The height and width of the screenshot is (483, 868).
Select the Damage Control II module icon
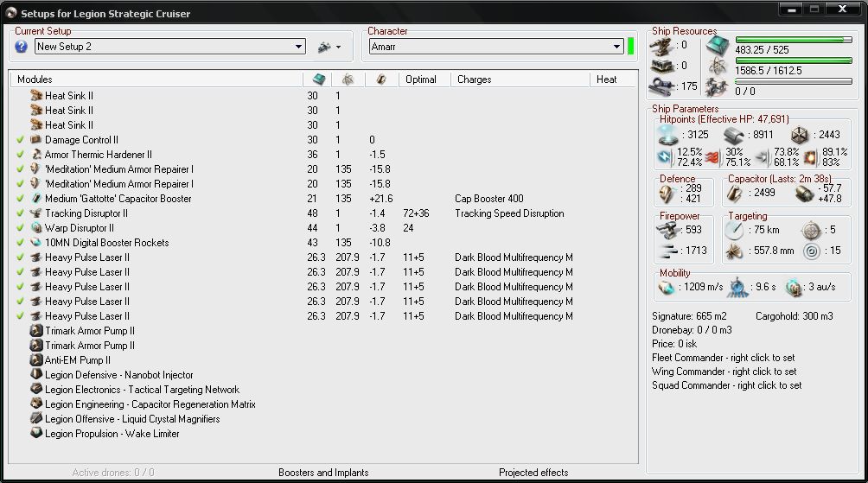pyautogui.click(x=36, y=139)
